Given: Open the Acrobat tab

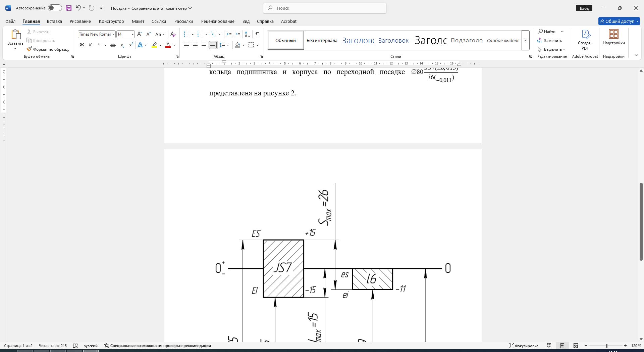Looking at the screenshot, I should 289,21.
